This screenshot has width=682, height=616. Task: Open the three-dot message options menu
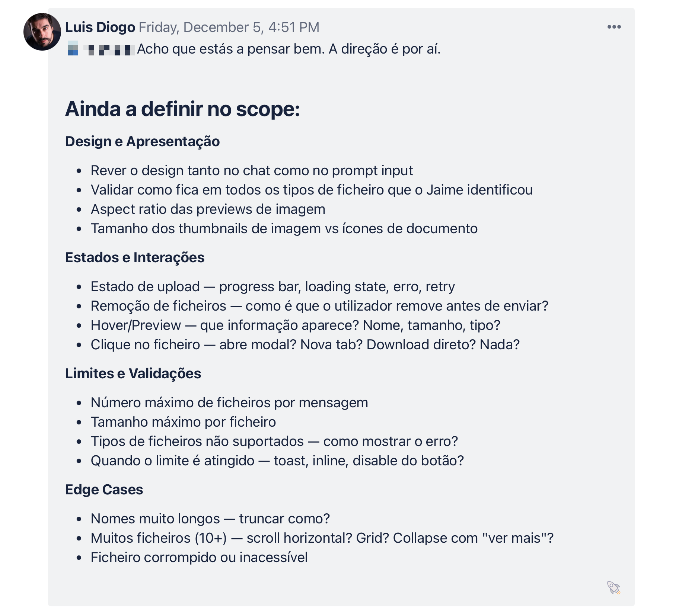614,27
